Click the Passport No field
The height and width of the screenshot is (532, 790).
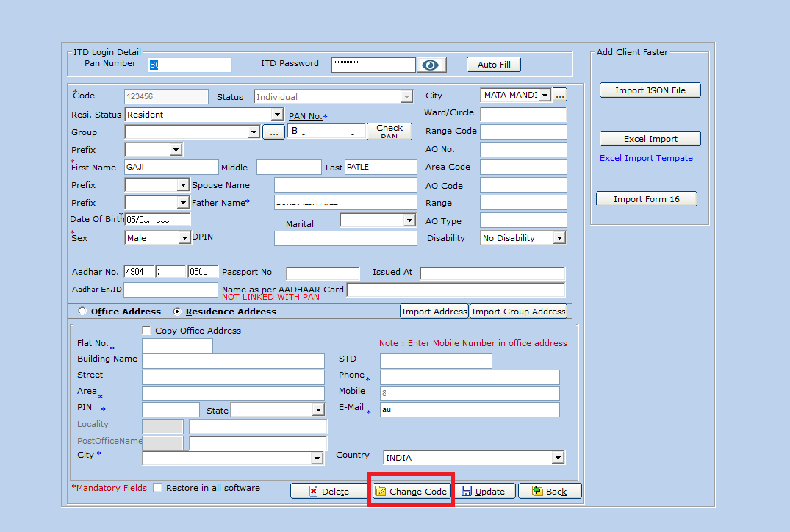(323, 273)
